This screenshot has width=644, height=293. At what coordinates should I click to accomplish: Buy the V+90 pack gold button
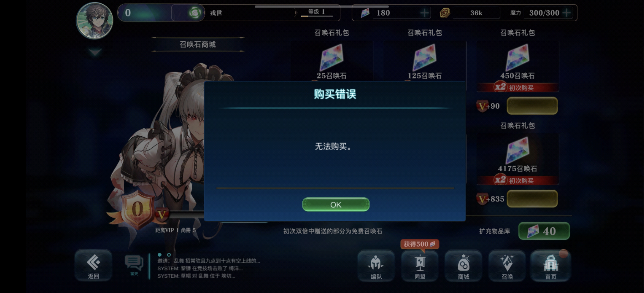[x=532, y=106]
